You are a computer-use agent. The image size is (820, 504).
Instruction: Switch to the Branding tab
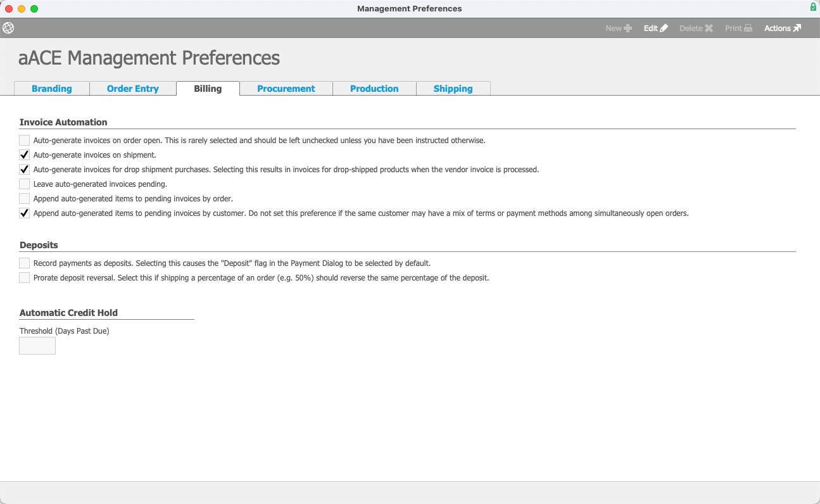point(52,89)
